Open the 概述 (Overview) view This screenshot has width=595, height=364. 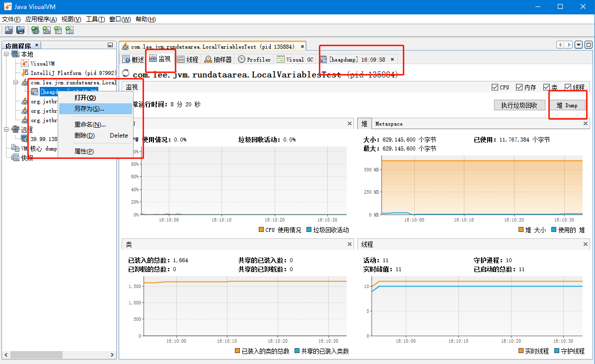tap(133, 59)
